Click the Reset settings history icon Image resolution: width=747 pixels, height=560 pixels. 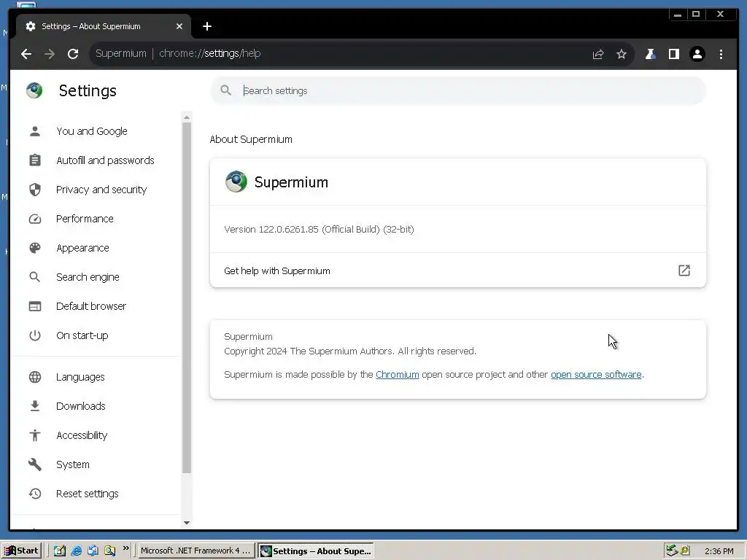(x=35, y=494)
